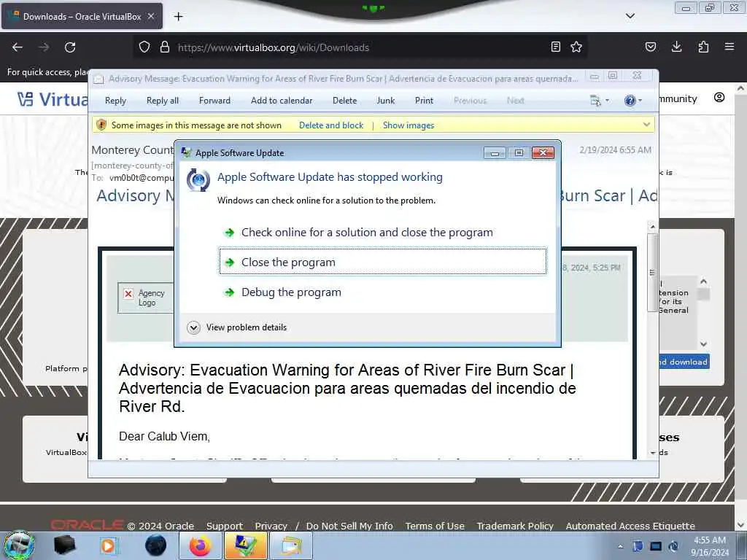Add the message to calendar
747x560 pixels.
coord(282,101)
